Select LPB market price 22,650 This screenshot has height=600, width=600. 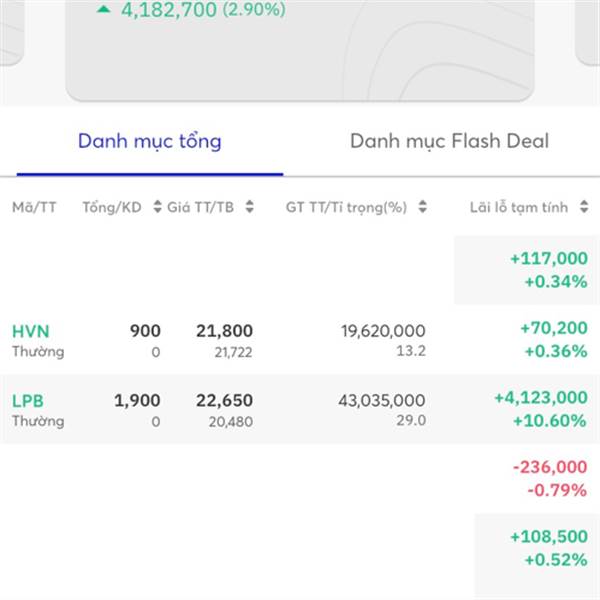pos(225,401)
